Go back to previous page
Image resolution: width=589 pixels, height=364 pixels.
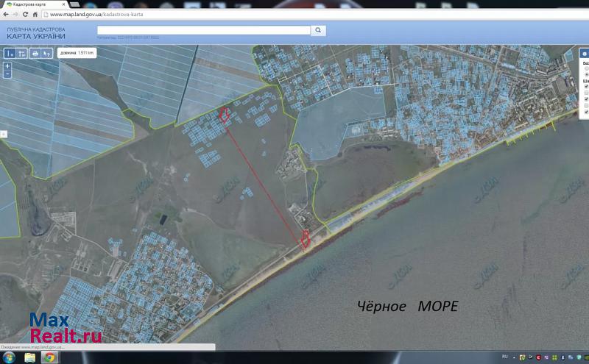pos(6,14)
